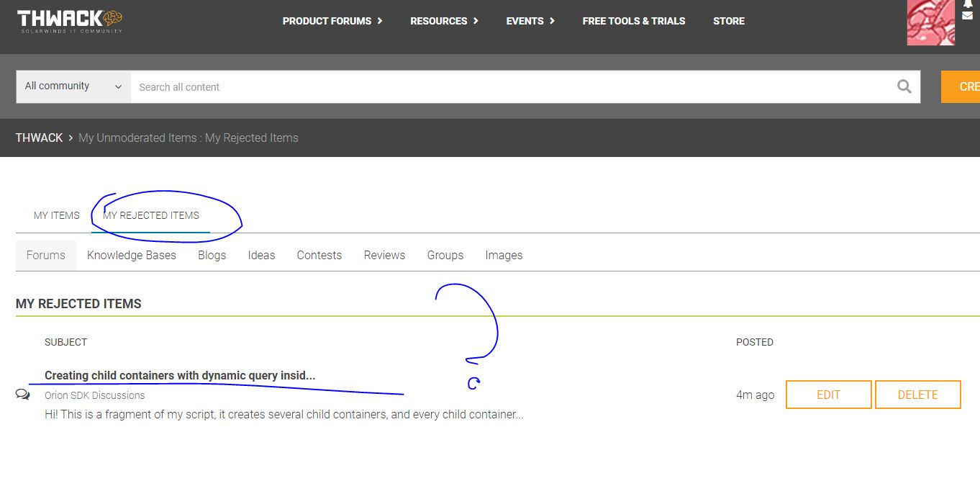Switch to the Contests tab
The image size is (980, 481).
(x=319, y=255)
